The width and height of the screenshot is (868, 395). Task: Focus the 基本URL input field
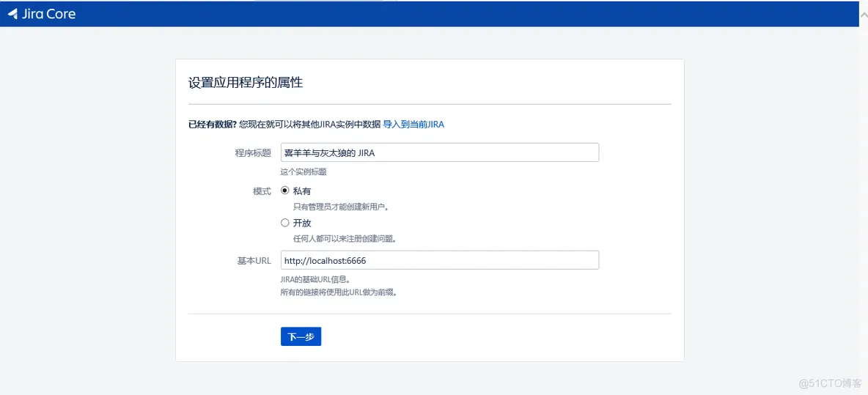[440, 260]
